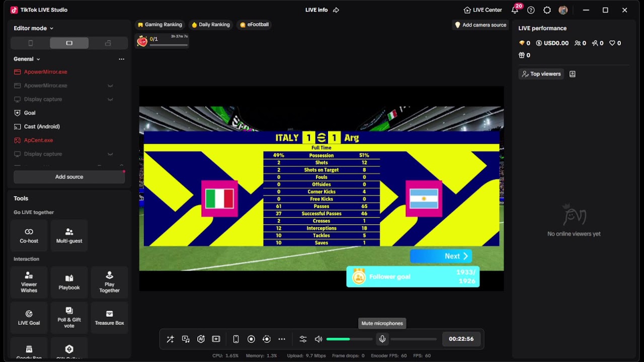
Task: Open the LIVE Goal tool
Action: (29, 317)
